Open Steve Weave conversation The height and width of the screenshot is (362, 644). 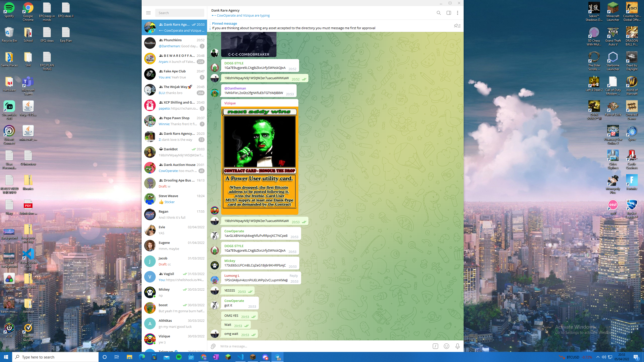tap(174, 199)
